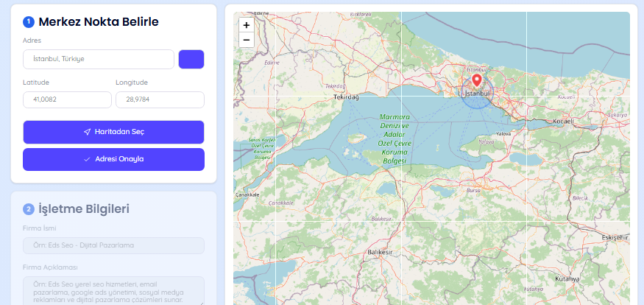Screen dimensions: 644x305
Task: Click the purple button beside address field
Action: click(x=191, y=59)
